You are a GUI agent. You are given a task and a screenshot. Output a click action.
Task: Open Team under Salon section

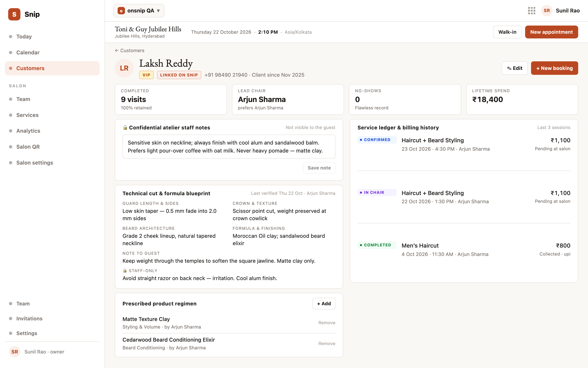(52, 99)
